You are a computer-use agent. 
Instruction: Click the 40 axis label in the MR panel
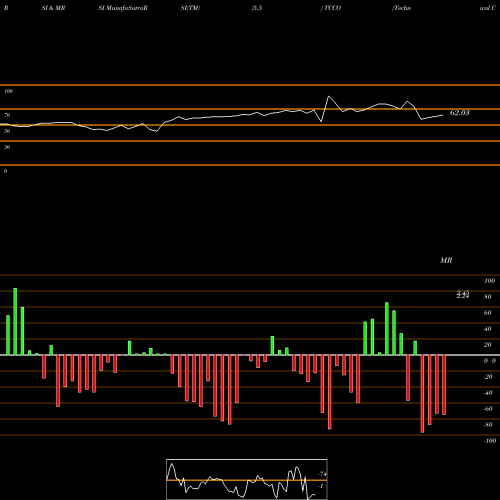488,329
